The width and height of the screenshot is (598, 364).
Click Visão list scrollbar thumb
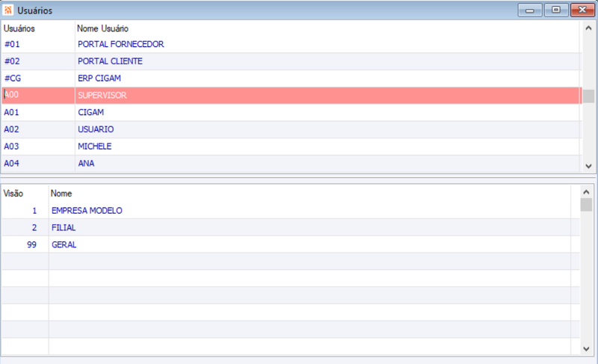click(586, 205)
